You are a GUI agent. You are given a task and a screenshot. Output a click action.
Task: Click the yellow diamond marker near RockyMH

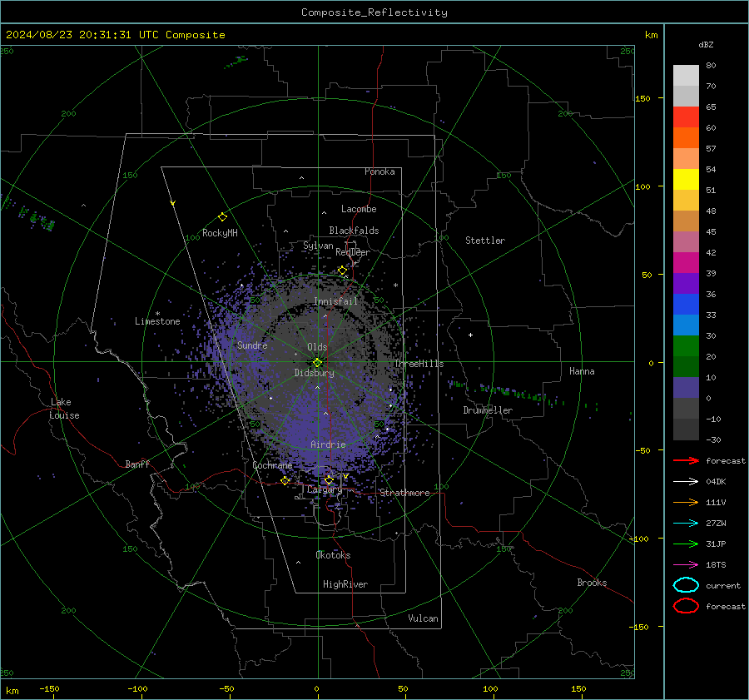coord(222,217)
